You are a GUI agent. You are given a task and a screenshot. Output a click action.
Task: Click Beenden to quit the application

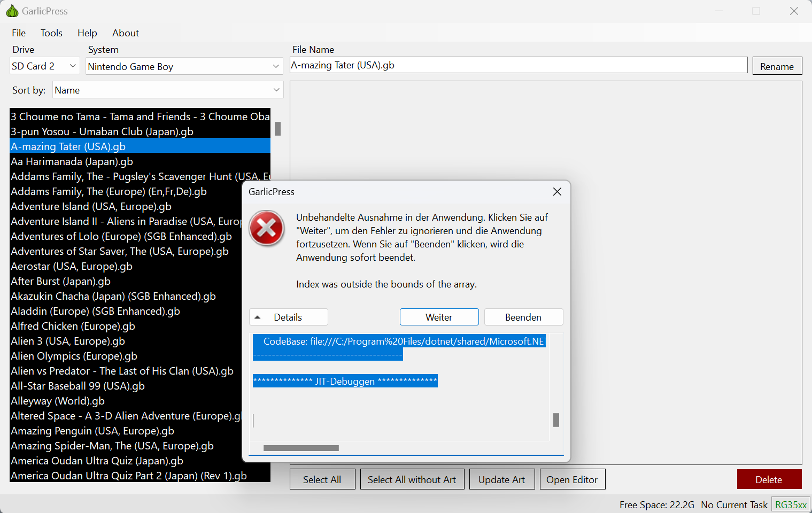pyautogui.click(x=523, y=316)
